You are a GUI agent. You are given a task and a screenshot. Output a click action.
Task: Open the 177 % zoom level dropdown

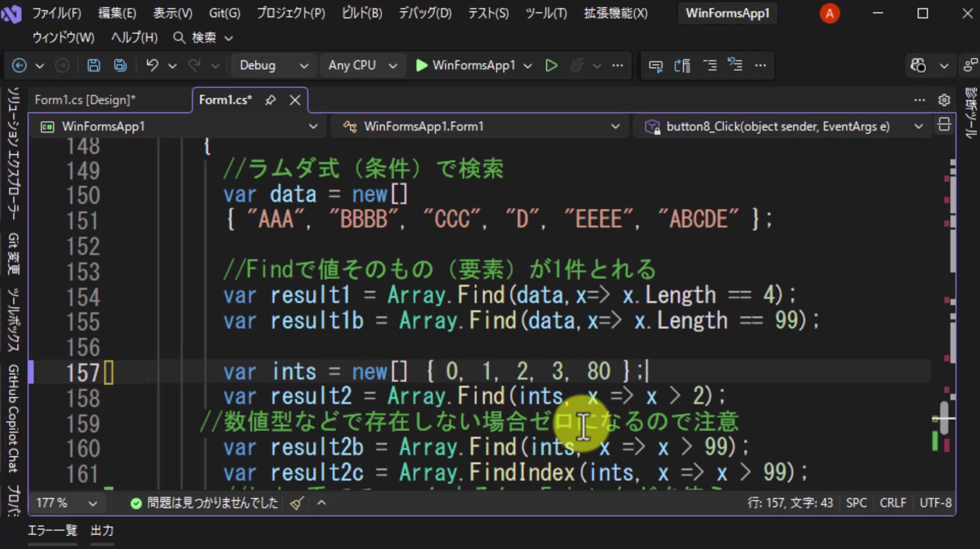coord(66,503)
